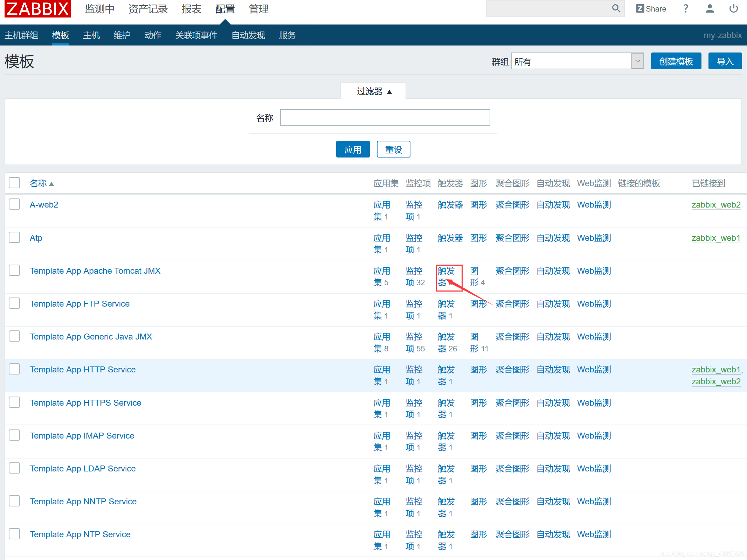Screen dimensions: 747x560
Task: Open the 配置 top menu
Action: [x=225, y=9]
